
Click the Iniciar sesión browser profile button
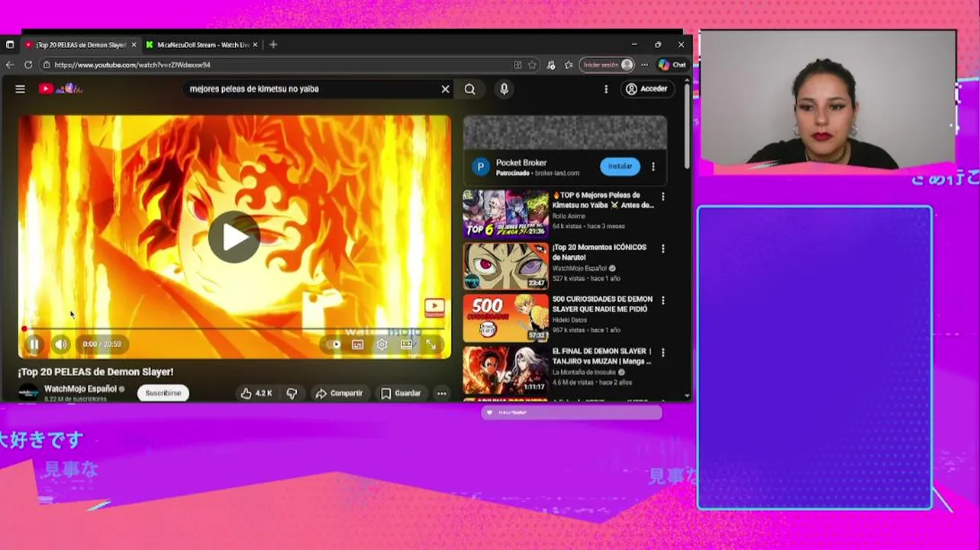tap(608, 65)
